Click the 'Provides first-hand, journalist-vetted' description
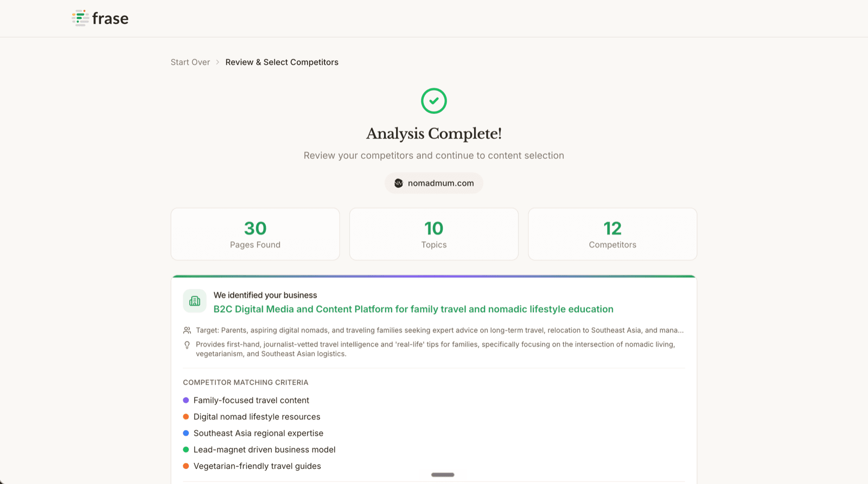The image size is (868, 484). 436,349
